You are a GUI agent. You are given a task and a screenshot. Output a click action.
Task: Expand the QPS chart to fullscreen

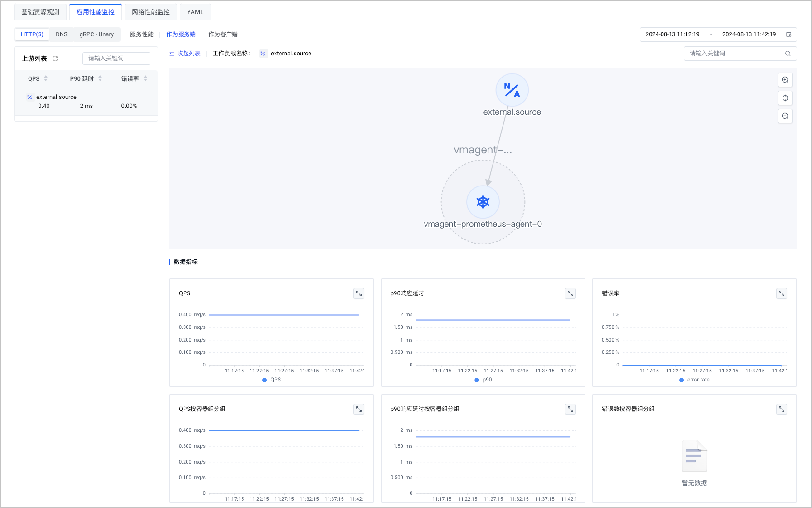[359, 293]
